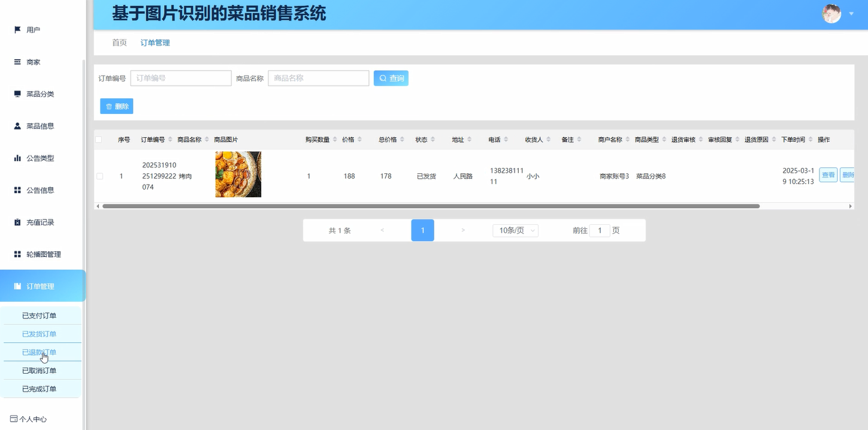Image resolution: width=868 pixels, height=430 pixels.
Task: Switch to the 首页 tab
Action: (119, 43)
